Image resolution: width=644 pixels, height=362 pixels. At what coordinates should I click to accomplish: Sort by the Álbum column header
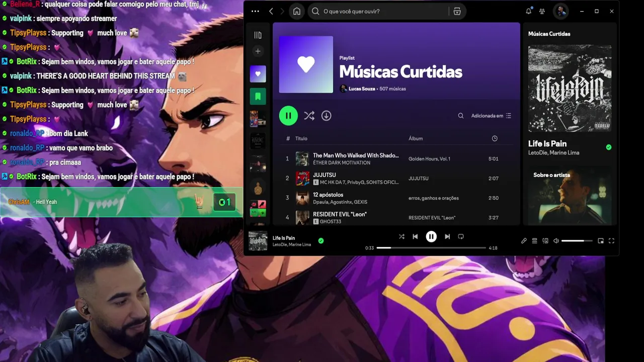416,138
